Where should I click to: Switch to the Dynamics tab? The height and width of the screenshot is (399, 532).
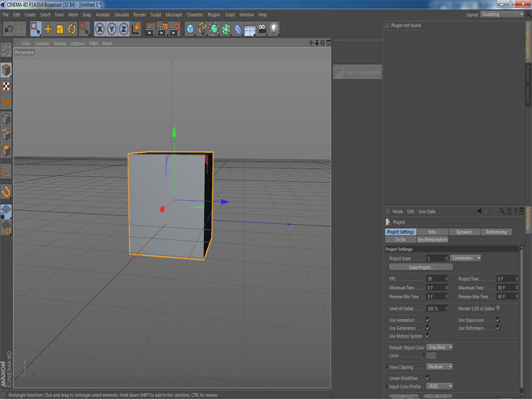pyautogui.click(x=464, y=232)
